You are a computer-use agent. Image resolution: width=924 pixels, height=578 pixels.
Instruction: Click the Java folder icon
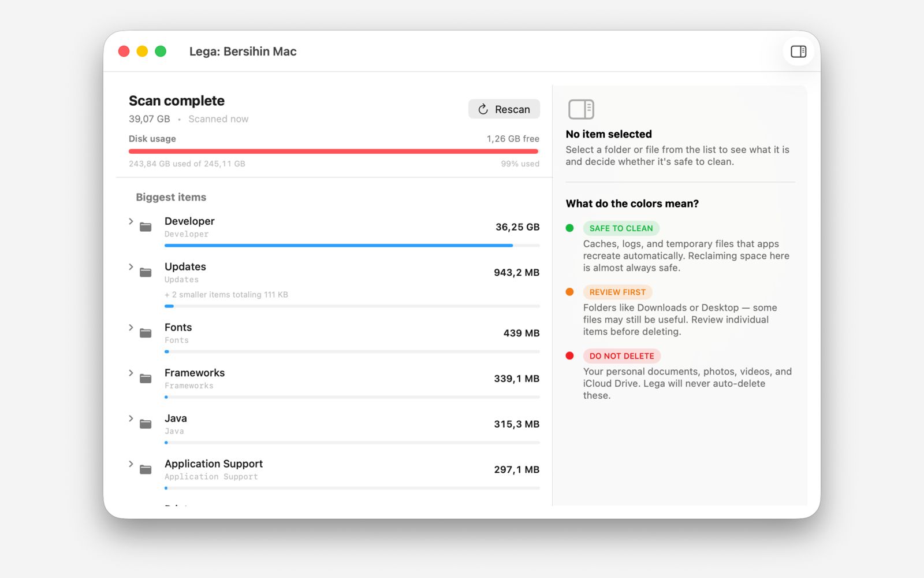point(146,424)
